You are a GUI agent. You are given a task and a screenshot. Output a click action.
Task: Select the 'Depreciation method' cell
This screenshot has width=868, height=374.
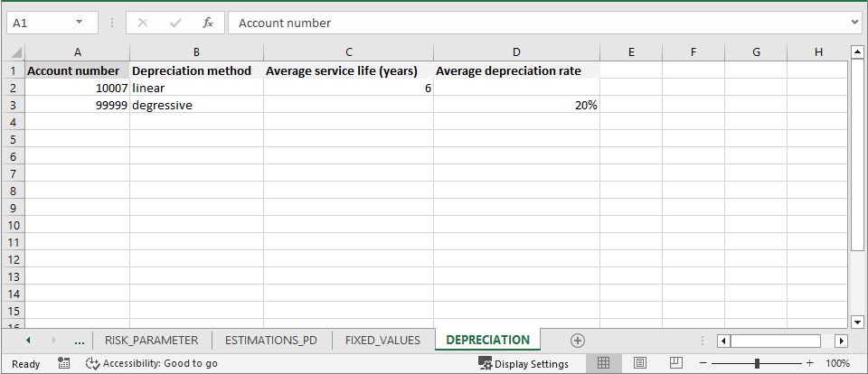[196, 70]
